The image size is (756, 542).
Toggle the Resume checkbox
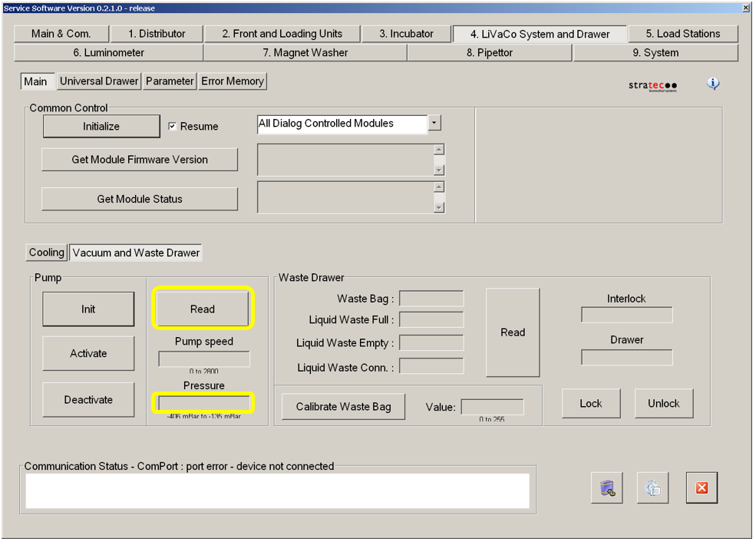[173, 126]
